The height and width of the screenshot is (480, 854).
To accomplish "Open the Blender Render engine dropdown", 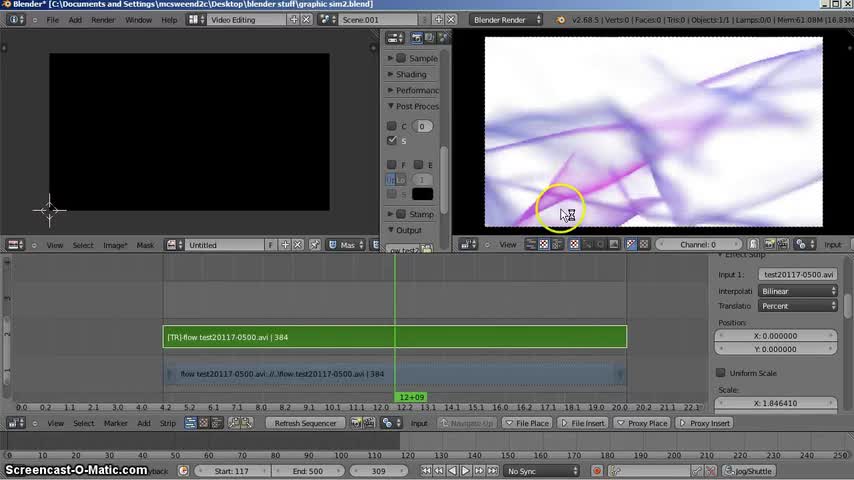I will tap(506, 20).
